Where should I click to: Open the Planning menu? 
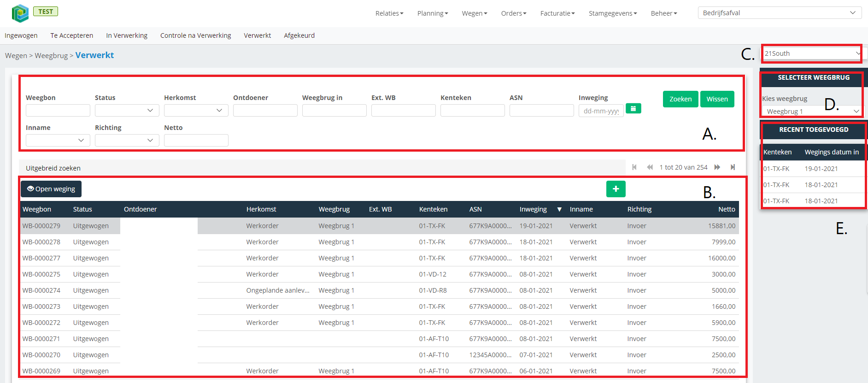tap(433, 13)
